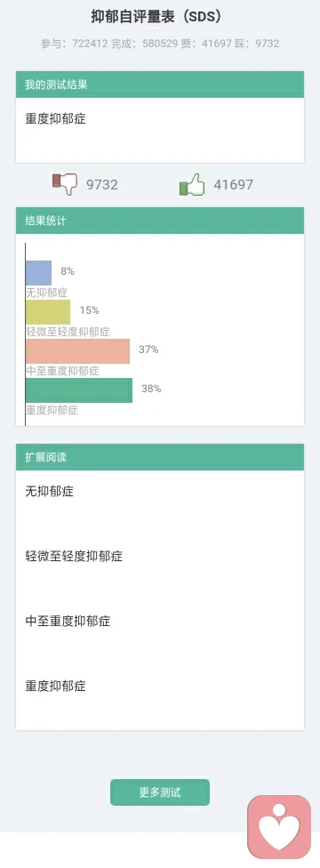Open 无抑郁症 extended reading entry
Image resolution: width=320 pixels, height=868 pixels.
[x=49, y=491]
